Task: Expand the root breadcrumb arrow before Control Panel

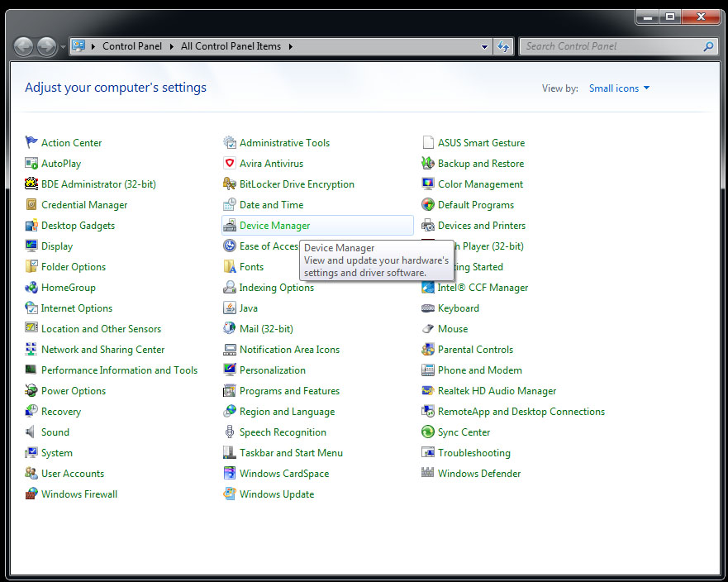Action: (x=93, y=46)
